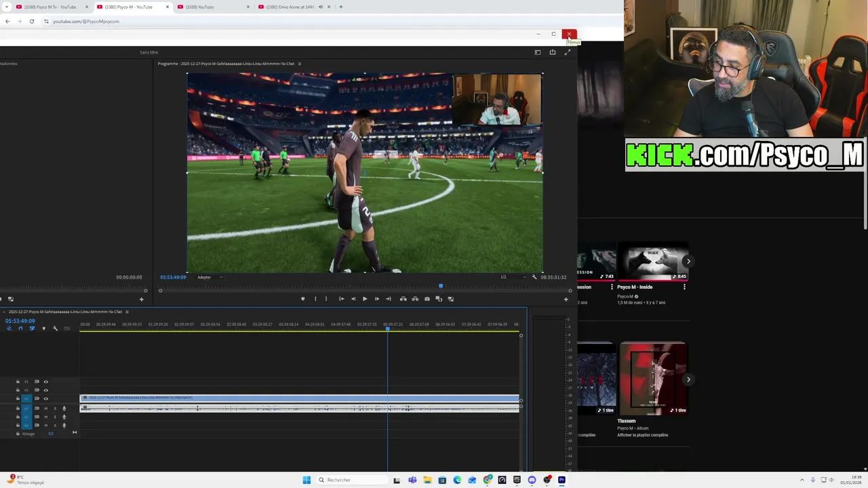
Task: Click the fullscreen video arrows icon
Action: tap(568, 52)
